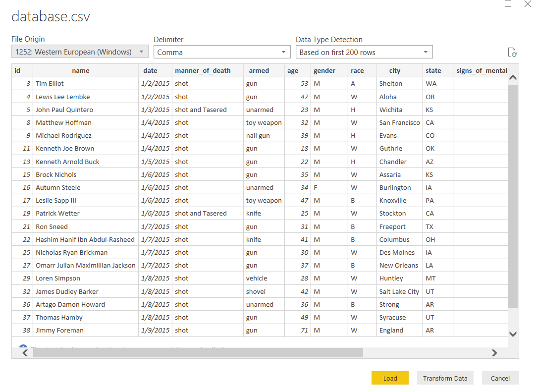
Task: Click the name cell Ron Sneed
Action: click(86, 227)
